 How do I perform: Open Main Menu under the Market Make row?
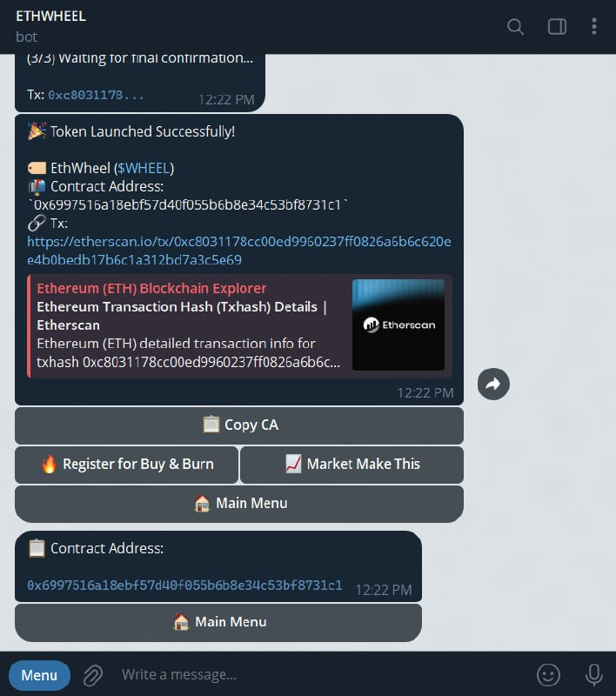pyautogui.click(x=239, y=504)
